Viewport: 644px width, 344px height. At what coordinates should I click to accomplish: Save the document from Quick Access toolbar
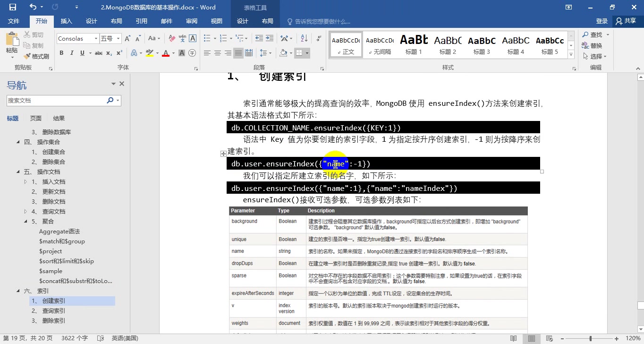point(13,6)
